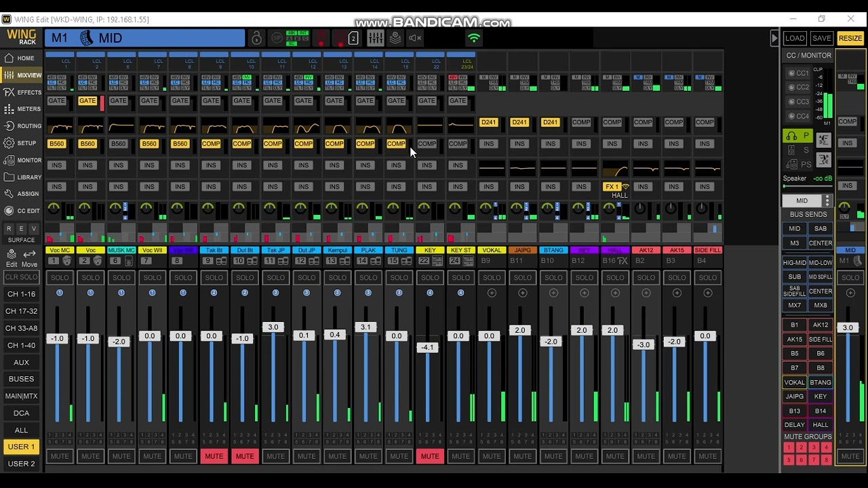Viewport: 868px width, 488px height.
Task: Open METERS from the left sidebar
Action: (22, 109)
